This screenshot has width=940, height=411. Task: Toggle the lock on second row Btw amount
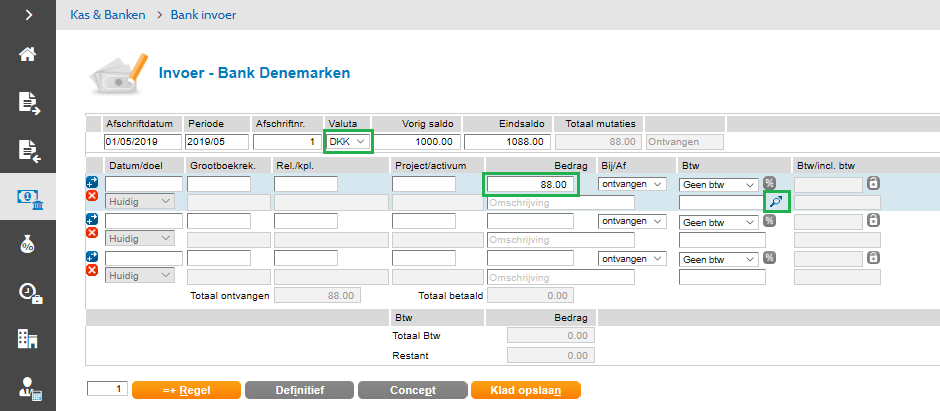pyautogui.click(x=873, y=220)
